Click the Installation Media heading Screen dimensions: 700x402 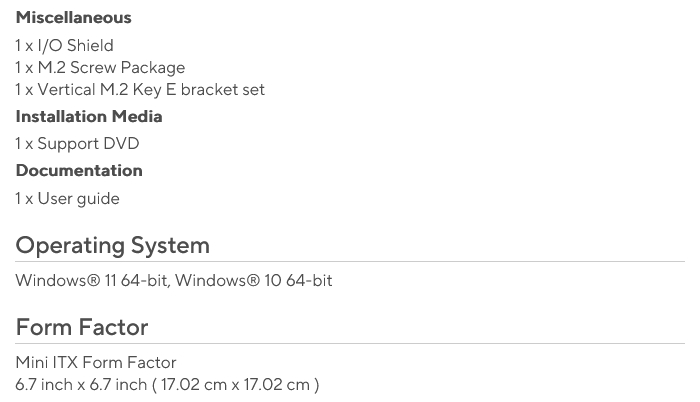coord(88,117)
